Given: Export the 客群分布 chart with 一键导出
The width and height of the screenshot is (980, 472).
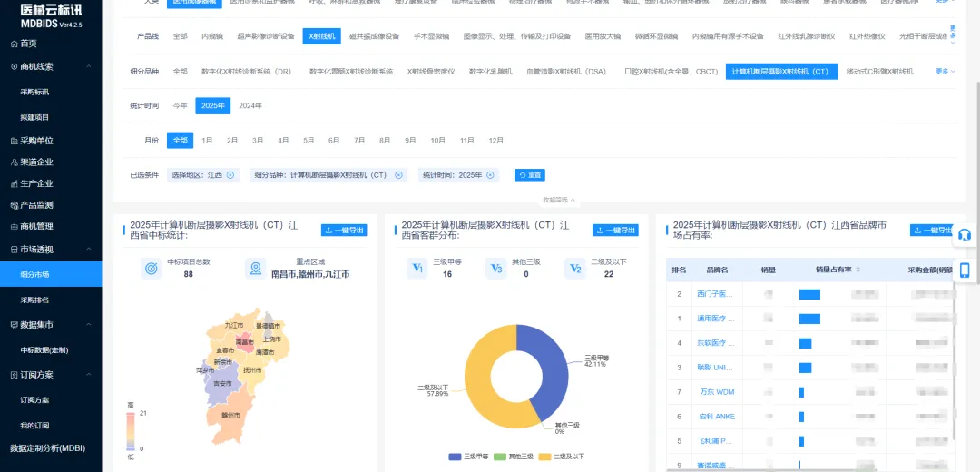Looking at the screenshot, I should pyautogui.click(x=615, y=230).
